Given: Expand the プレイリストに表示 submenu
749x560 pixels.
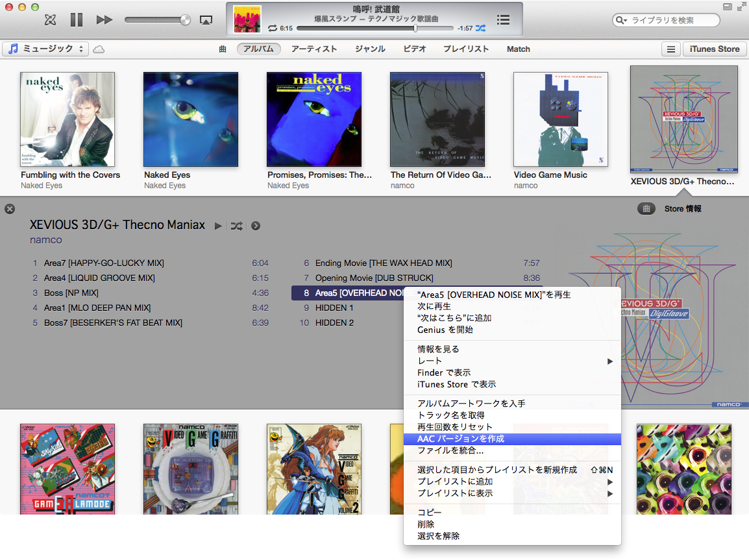Looking at the screenshot, I should pos(512,494).
